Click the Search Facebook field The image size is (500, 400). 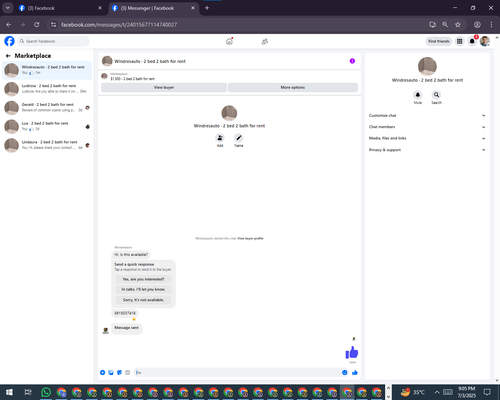(53, 41)
